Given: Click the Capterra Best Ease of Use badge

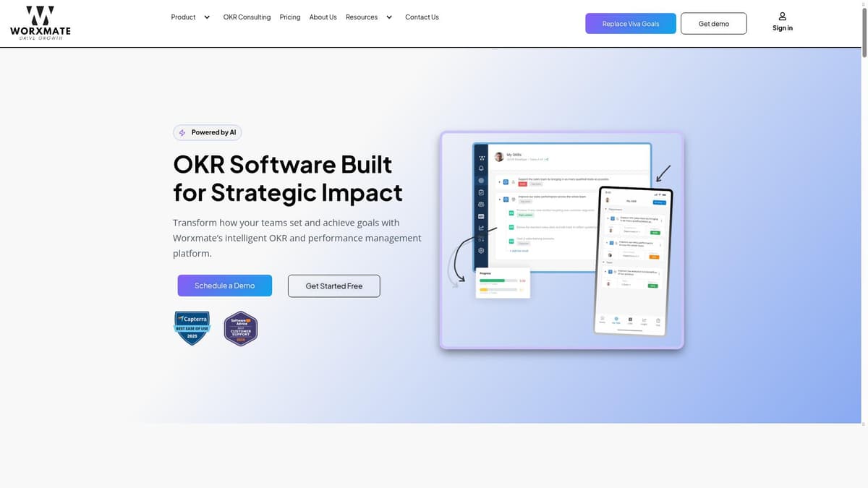Looking at the screenshot, I should (x=192, y=328).
